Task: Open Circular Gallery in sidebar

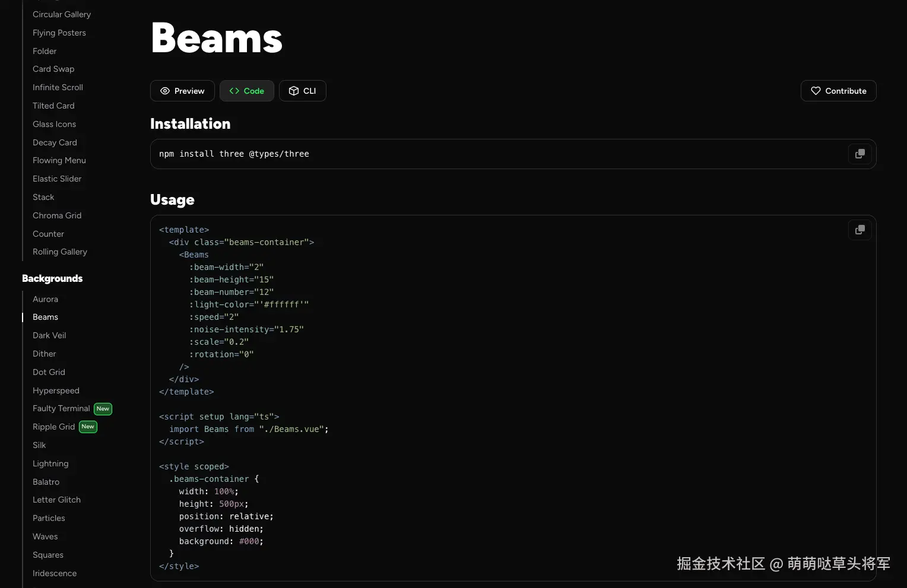Action: point(62,14)
